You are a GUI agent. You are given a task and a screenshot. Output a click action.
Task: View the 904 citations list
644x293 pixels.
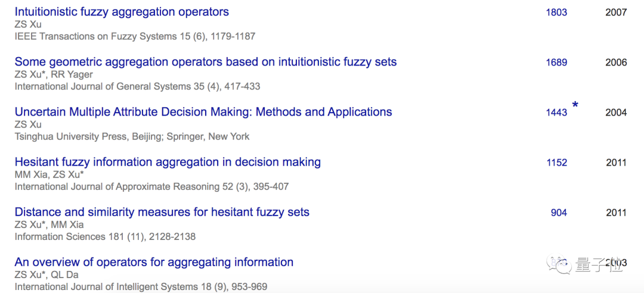pyautogui.click(x=559, y=212)
